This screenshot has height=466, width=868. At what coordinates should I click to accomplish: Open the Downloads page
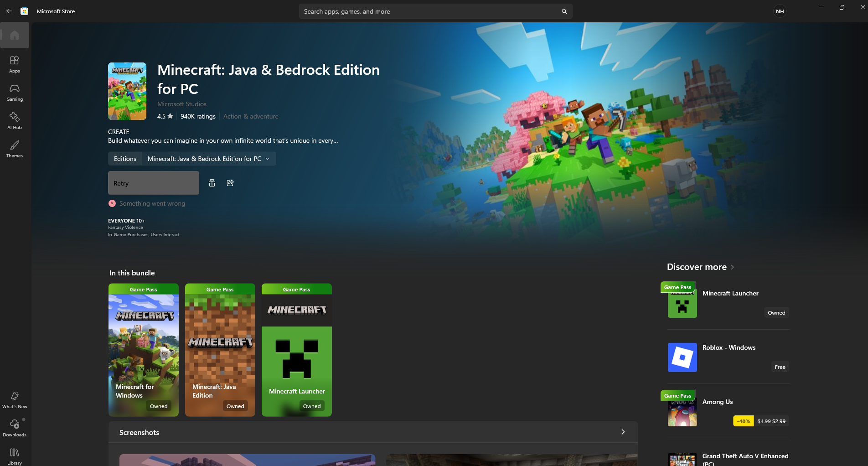15,428
